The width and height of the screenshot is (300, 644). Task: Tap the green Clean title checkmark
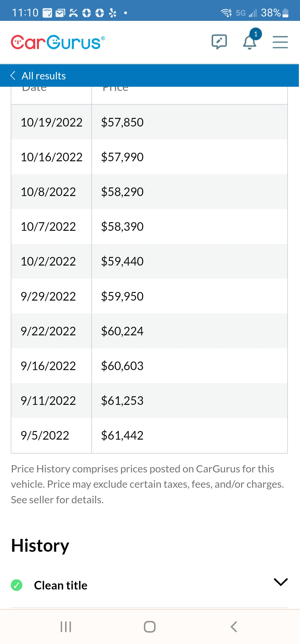point(17,585)
